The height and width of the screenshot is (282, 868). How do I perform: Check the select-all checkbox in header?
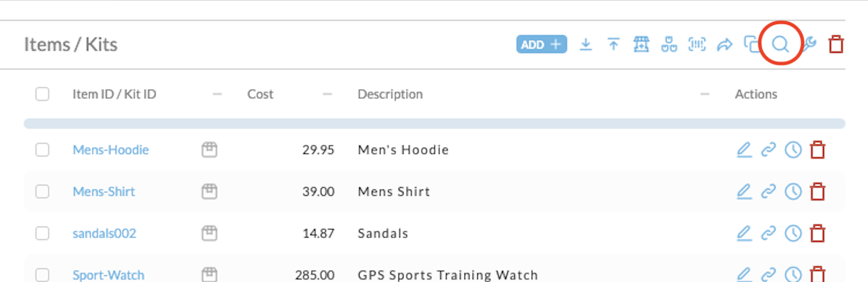pyautogui.click(x=42, y=94)
